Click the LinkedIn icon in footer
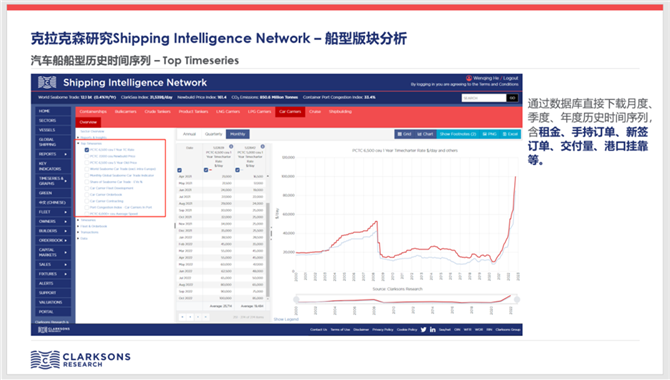Screen dimensions: 670x380 coord(432,330)
